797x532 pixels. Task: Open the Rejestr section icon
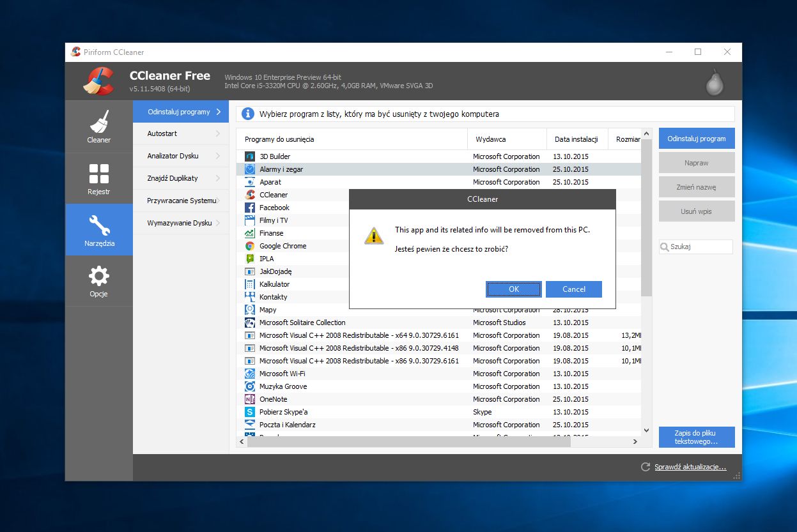tap(99, 173)
